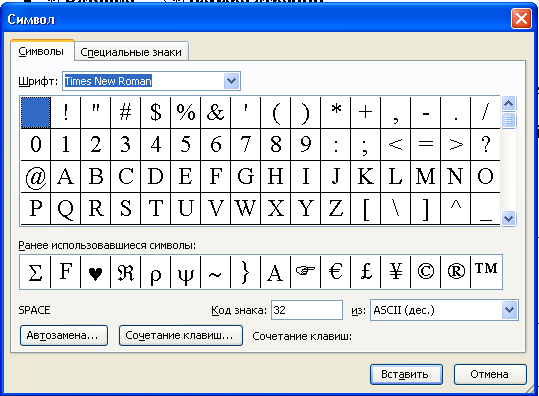The height and width of the screenshot is (396, 539).
Task: Switch to the Символы tab
Action: pos(41,52)
